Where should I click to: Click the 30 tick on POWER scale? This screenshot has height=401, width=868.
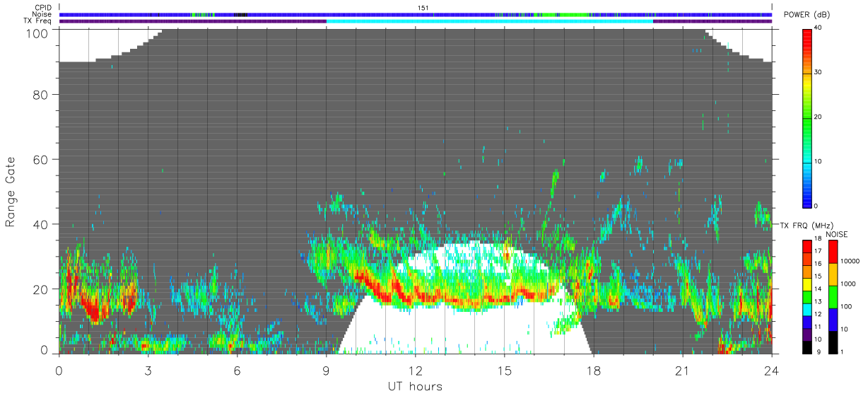(818, 72)
